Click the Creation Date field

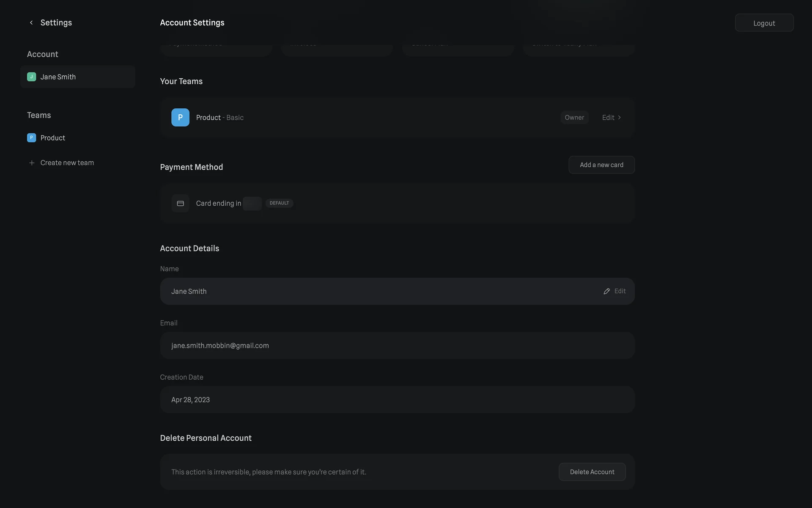(397, 400)
